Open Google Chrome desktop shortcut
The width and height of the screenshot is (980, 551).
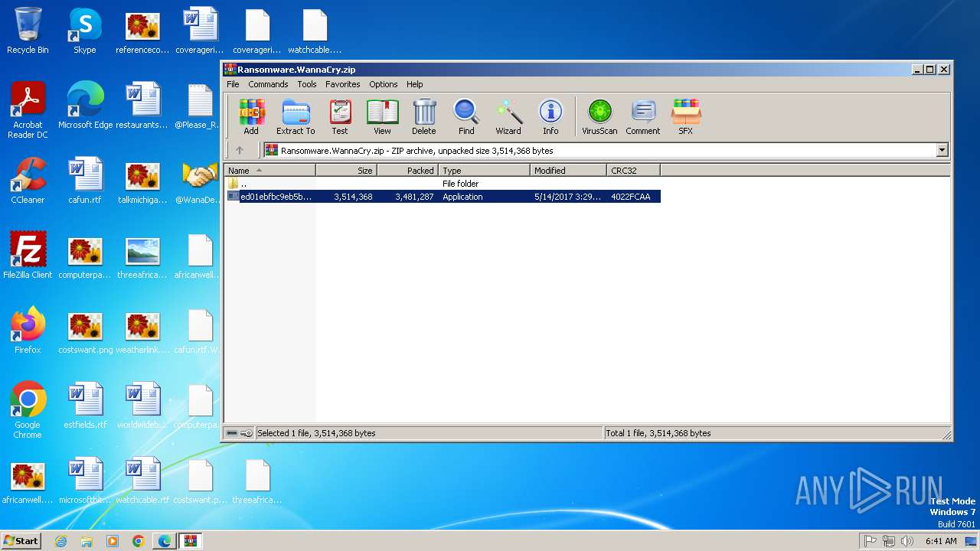tap(28, 411)
